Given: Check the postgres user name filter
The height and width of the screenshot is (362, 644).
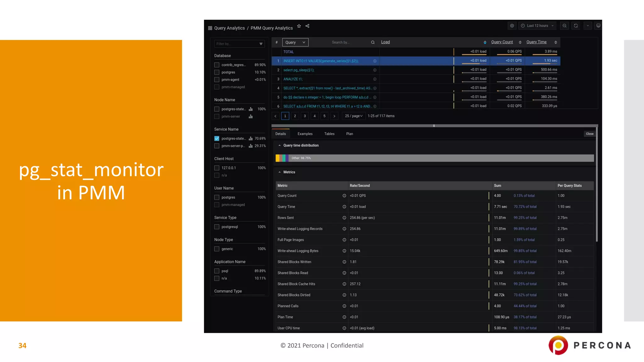Looking at the screenshot, I should pos(217,197).
